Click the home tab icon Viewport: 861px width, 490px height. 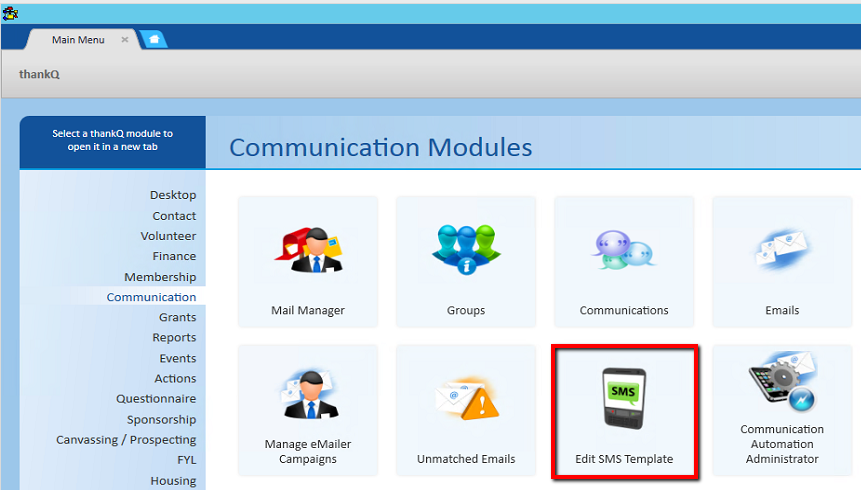(x=154, y=40)
